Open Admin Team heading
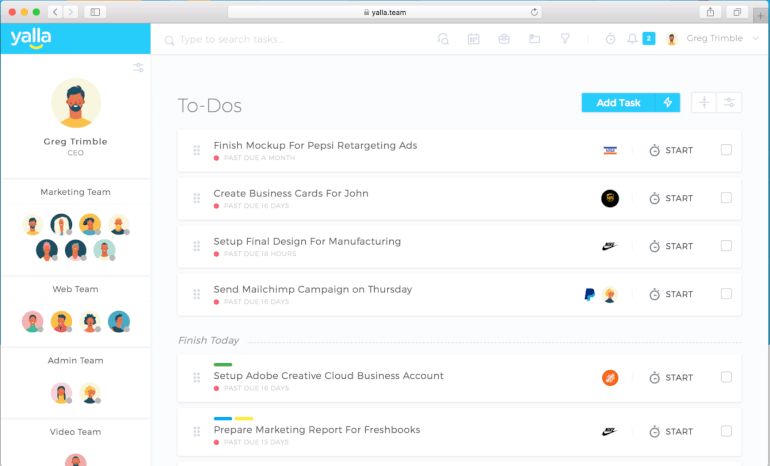The height and width of the screenshot is (466, 770). (76, 360)
